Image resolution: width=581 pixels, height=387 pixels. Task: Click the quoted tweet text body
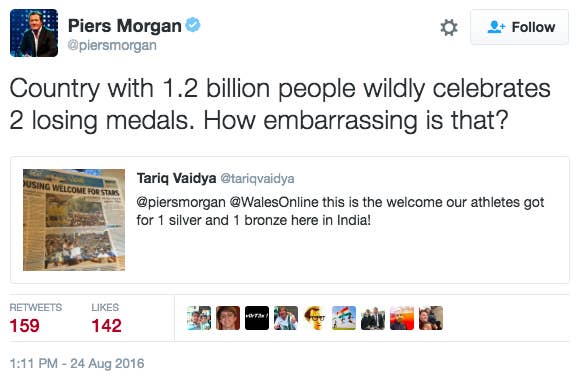[x=340, y=211]
